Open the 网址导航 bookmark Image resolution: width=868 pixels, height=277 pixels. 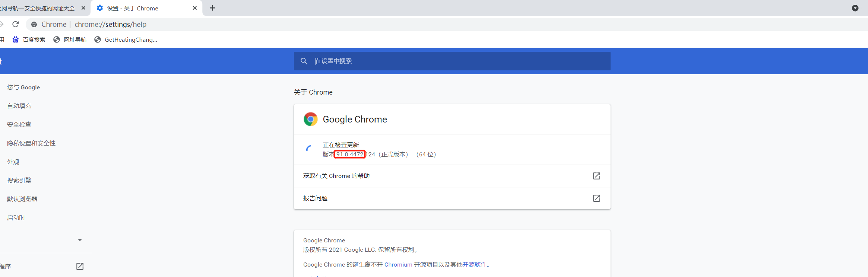point(70,39)
